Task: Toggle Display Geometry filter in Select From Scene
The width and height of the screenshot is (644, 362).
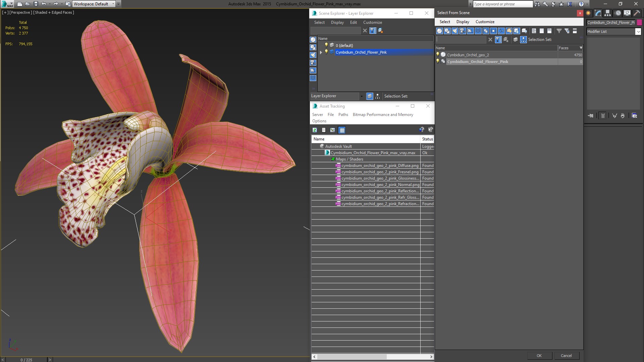Action: pyautogui.click(x=439, y=31)
